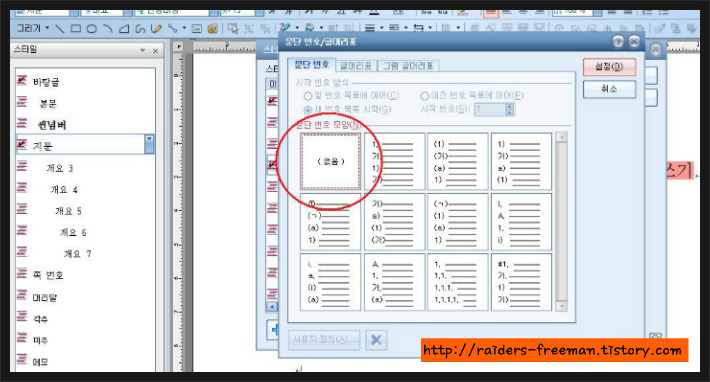Choose the A. 1. 가. (a) numbering style

[x=394, y=282]
